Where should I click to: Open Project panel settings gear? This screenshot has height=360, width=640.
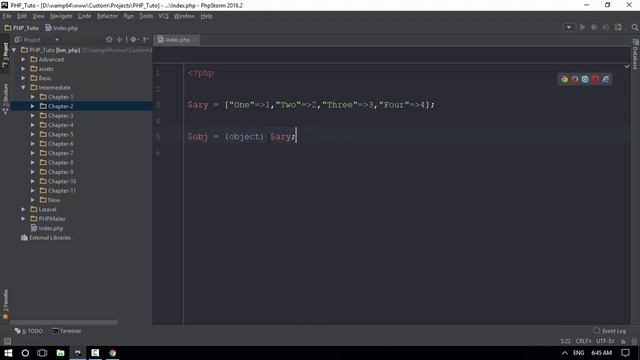click(133, 40)
